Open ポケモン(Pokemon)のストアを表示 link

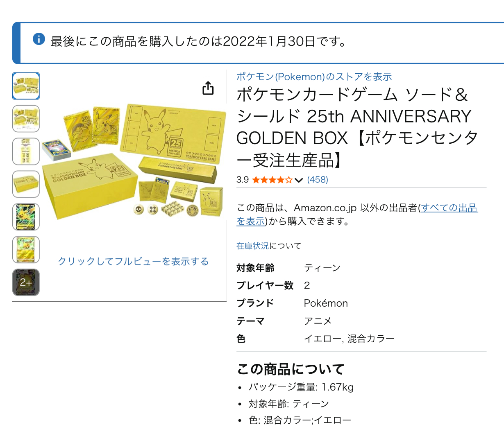(x=314, y=77)
